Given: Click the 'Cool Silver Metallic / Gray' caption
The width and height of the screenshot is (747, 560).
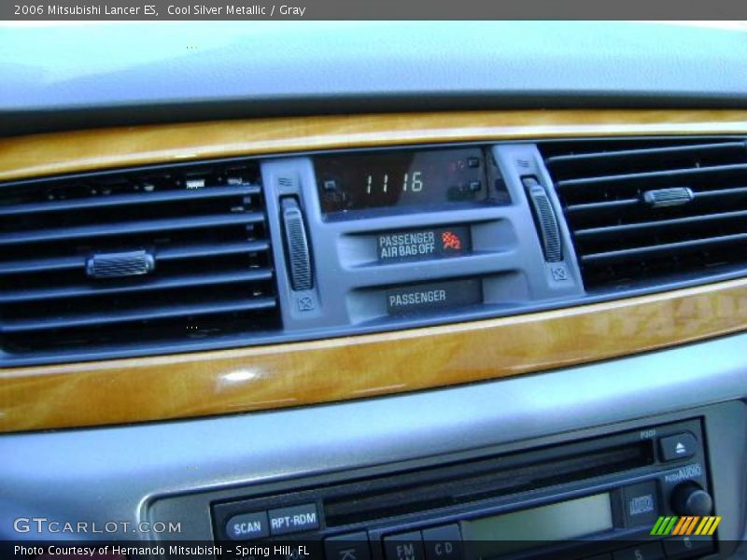Looking at the screenshot, I should [236, 9].
